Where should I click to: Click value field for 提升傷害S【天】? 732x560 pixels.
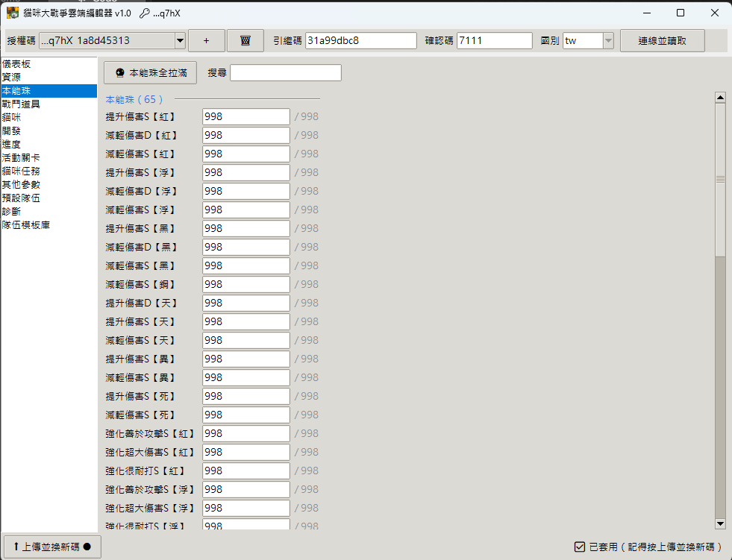[x=246, y=322]
